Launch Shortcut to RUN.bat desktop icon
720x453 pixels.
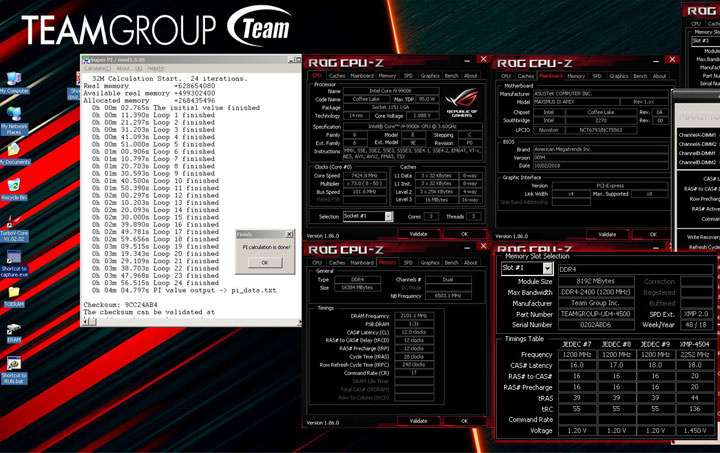[14, 370]
